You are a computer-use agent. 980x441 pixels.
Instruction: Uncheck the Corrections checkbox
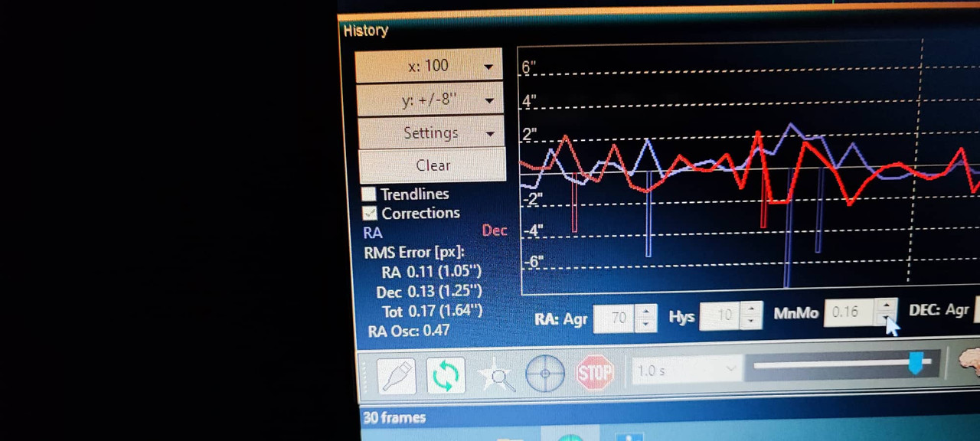pyautogui.click(x=369, y=213)
